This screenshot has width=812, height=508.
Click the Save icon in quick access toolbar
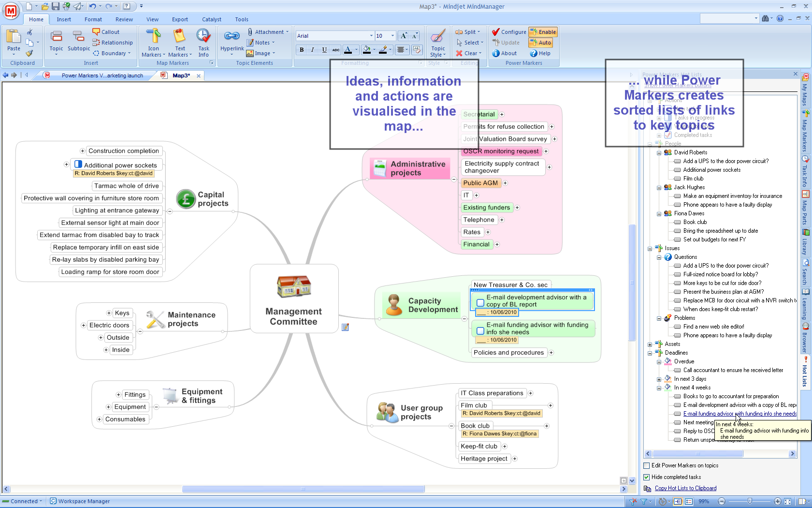tap(56, 6)
